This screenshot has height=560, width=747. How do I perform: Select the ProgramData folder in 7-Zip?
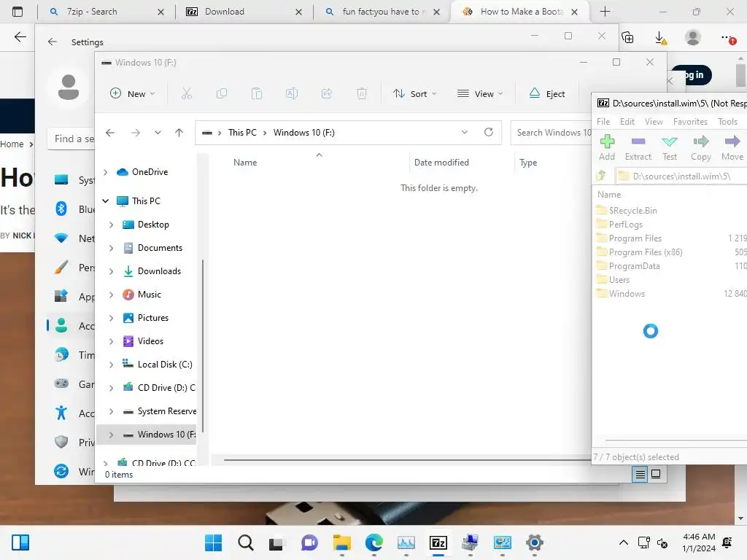pyautogui.click(x=628, y=265)
